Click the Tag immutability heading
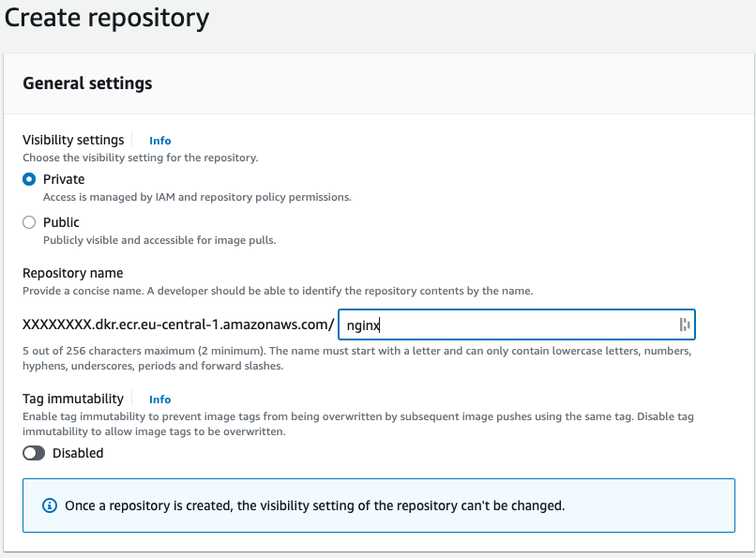Viewport: 756px width, 558px height. [73, 399]
